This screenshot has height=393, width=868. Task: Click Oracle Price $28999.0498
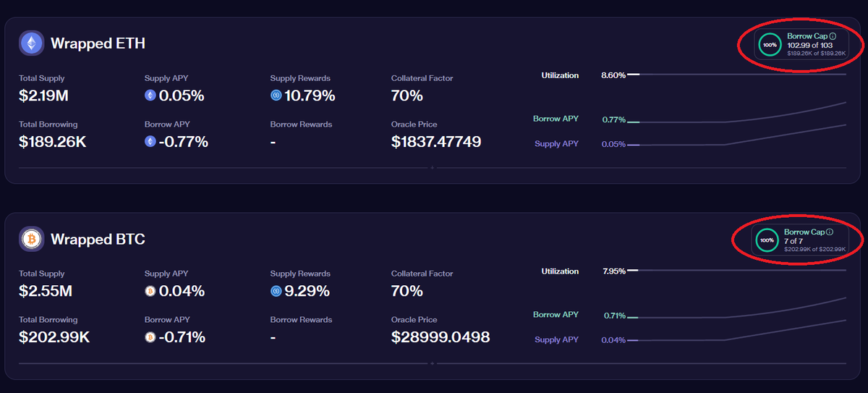(441, 337)
